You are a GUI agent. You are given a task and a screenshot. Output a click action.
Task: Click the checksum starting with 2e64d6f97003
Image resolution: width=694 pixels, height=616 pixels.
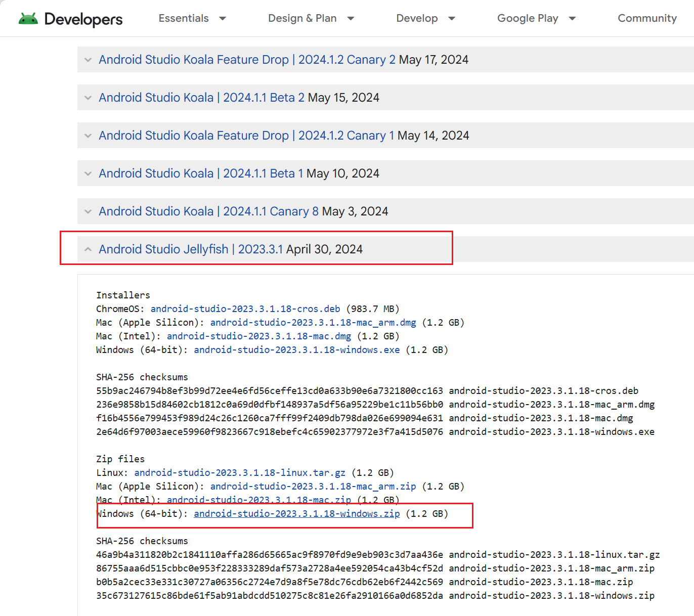coord(270,432)
